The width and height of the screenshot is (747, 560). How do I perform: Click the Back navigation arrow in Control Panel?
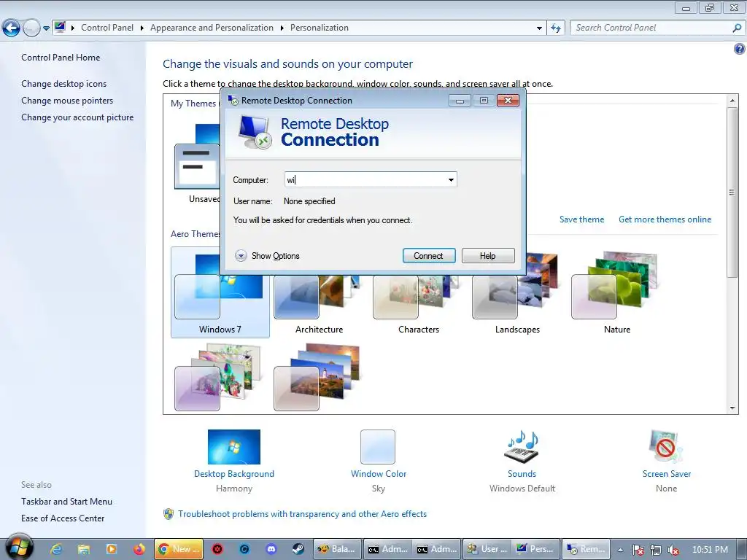(x=12, y=28)
